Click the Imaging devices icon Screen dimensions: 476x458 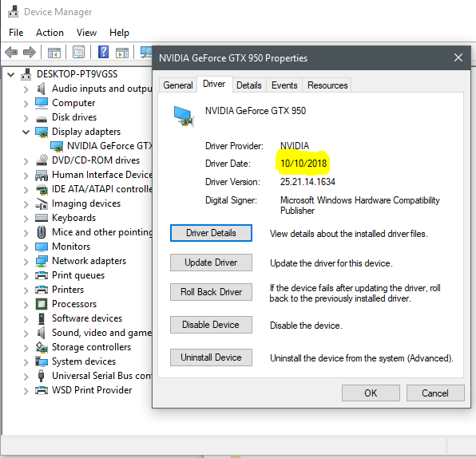[42, 203]
